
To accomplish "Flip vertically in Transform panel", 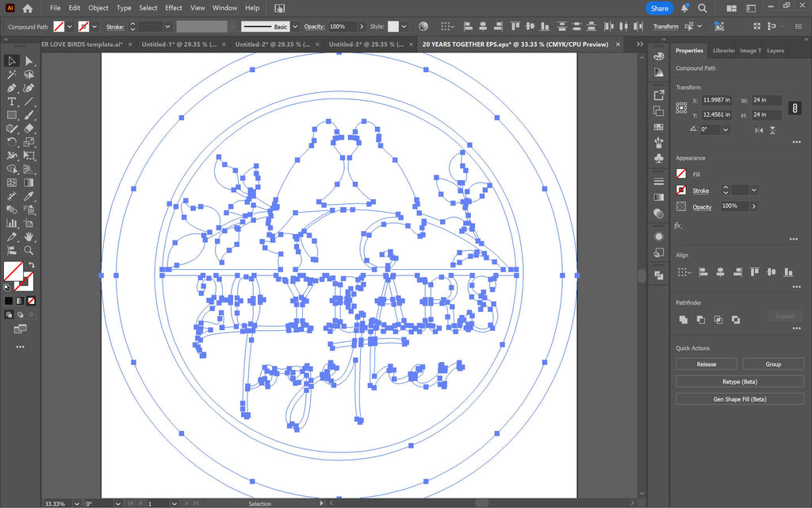I will pyautogui.click(x=772, y=130).
